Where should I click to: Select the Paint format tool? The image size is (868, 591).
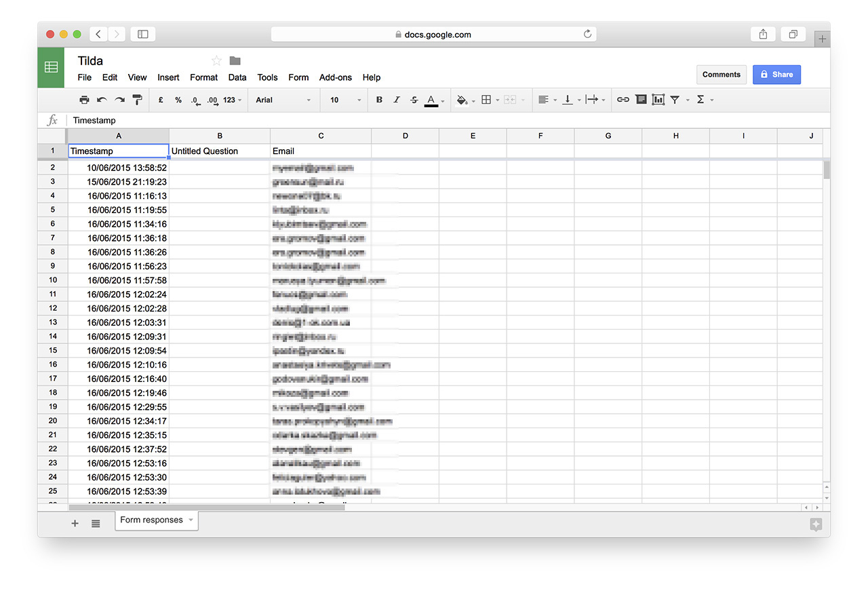[138, 100]
